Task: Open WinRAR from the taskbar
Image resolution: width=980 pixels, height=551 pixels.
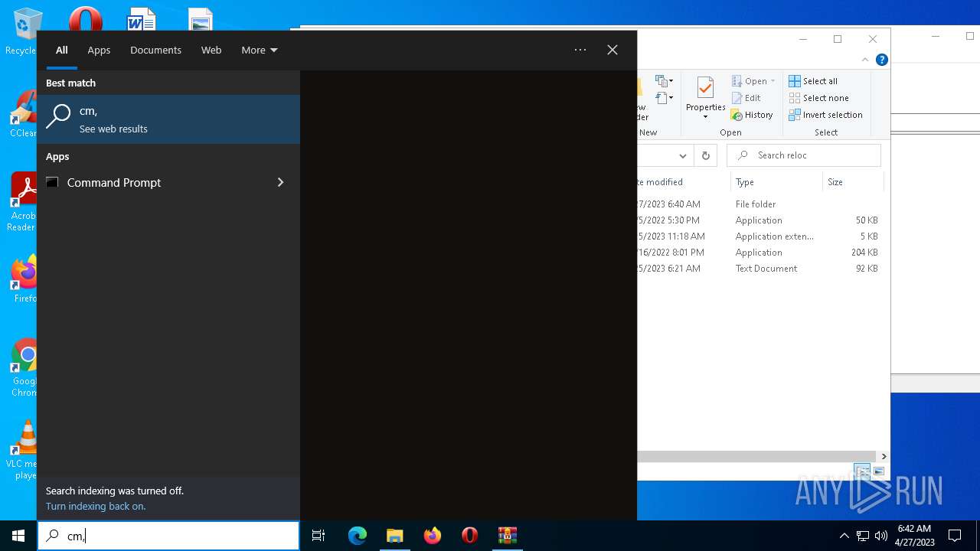Action: point(508,536)
